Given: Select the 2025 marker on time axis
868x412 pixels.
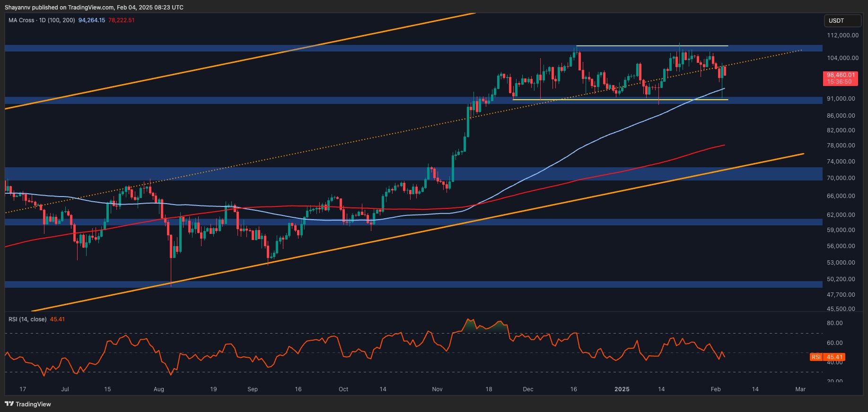Looking at the screenshot, I should pyautogui.click(x=622, y=389).
